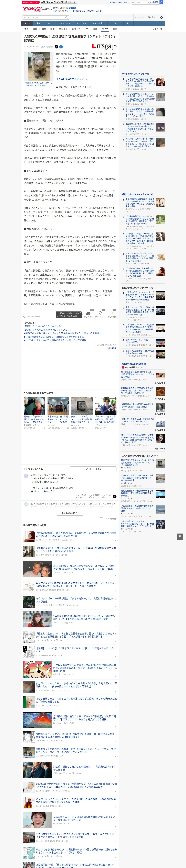The width and height of the screenshot is (186, 868).
Task: Click the search magnifier button beside keyword field
Action: pyautogui.click(x=66, y=18)
